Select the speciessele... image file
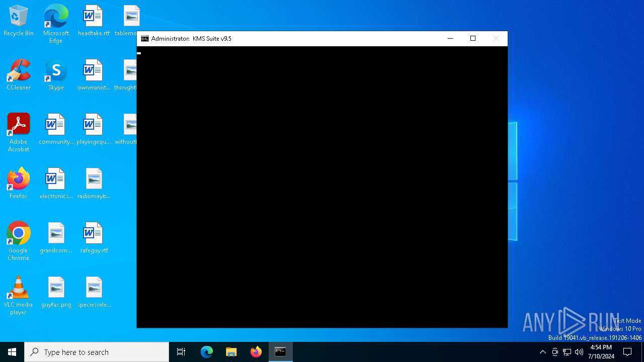This screenshot has height=362, width=644. point(94,293)
